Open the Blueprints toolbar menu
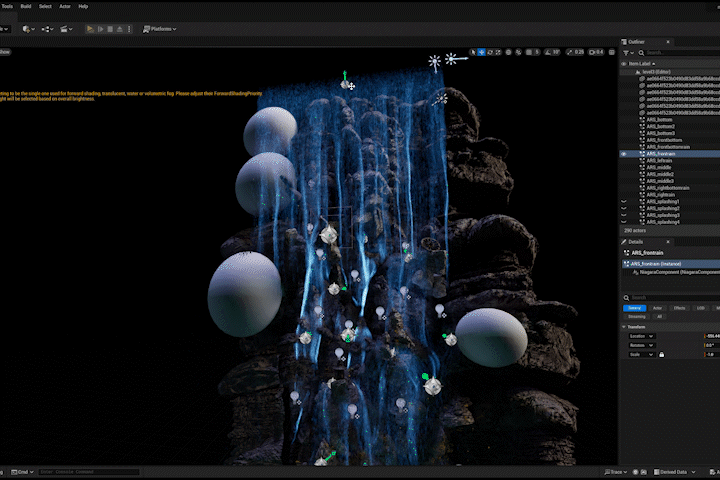 click(x=47, y=29)
